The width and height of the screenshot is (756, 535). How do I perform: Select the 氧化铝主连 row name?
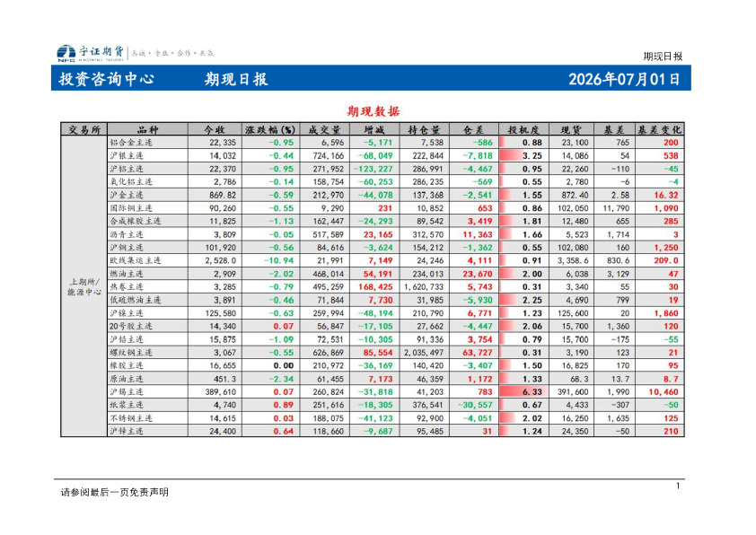(131, 181)
